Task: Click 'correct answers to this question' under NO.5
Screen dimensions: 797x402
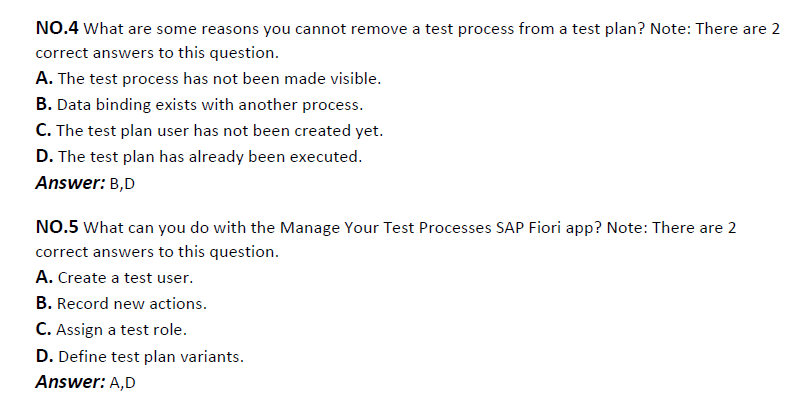Action: 157,252
